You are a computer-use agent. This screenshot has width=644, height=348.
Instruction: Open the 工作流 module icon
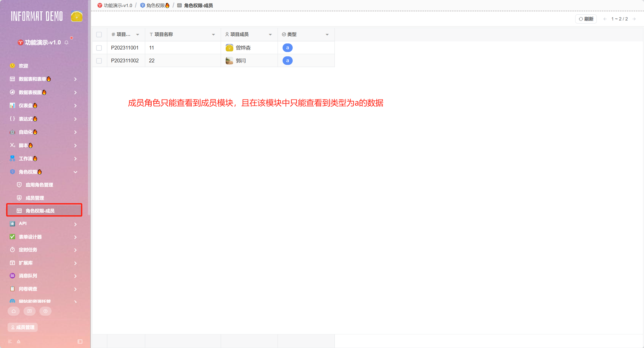pos(12,158)
